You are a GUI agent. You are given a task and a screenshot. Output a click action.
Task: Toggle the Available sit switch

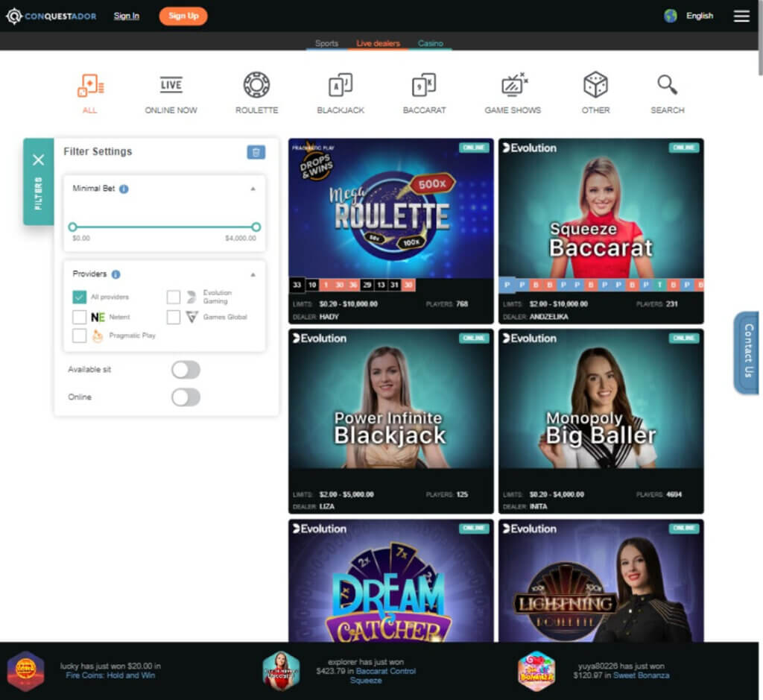coord(186,370)
